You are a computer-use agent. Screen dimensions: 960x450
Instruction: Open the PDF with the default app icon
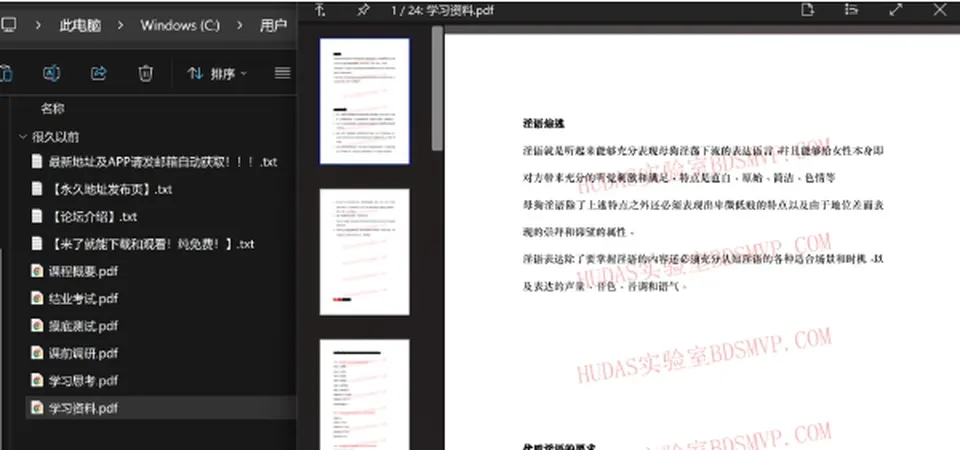point(808,10)
